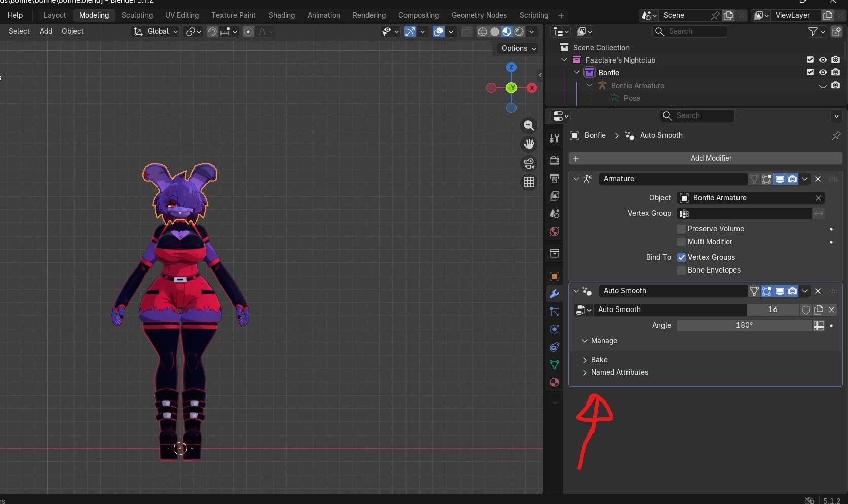Image resolution: width=848 pixels, height=504 pixels.
Task: Open the outliner filter dropdown
Action: [x=816, y=32]
